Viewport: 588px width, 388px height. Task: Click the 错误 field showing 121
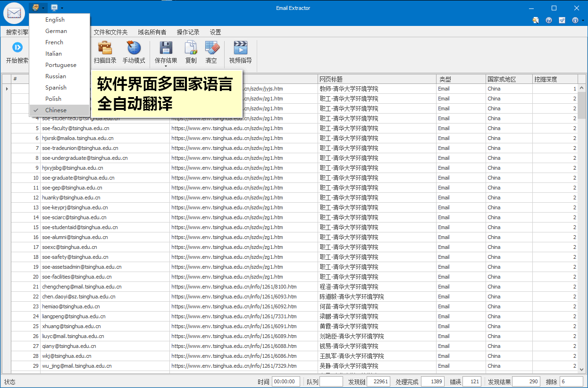(472, 382)
